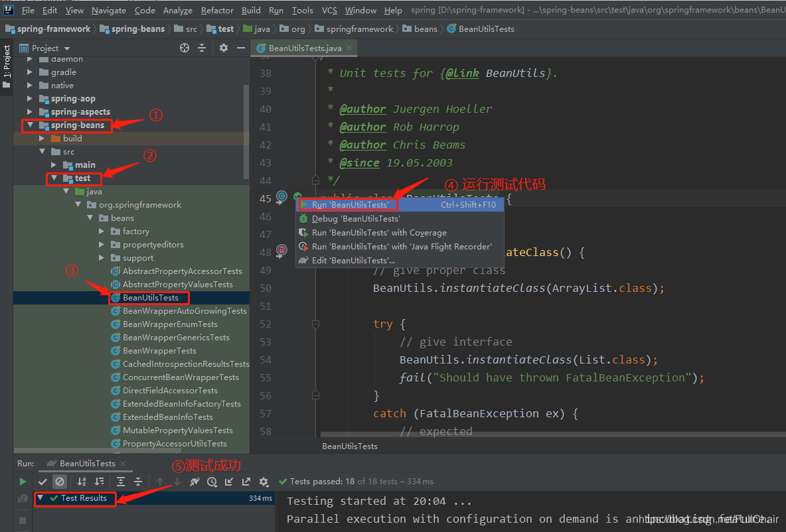Screen dimensions: 786x532
Task: Expand all test results icon
Action: tap(121, 482)
